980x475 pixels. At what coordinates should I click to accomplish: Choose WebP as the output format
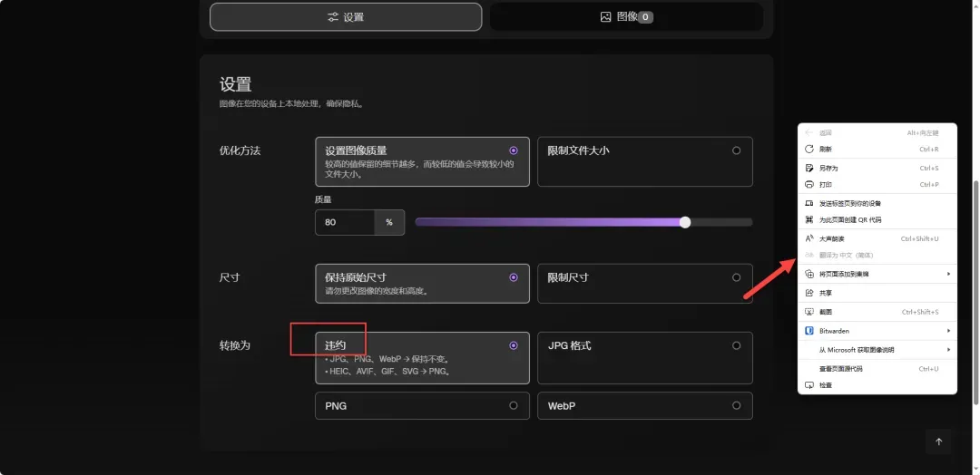645,406
